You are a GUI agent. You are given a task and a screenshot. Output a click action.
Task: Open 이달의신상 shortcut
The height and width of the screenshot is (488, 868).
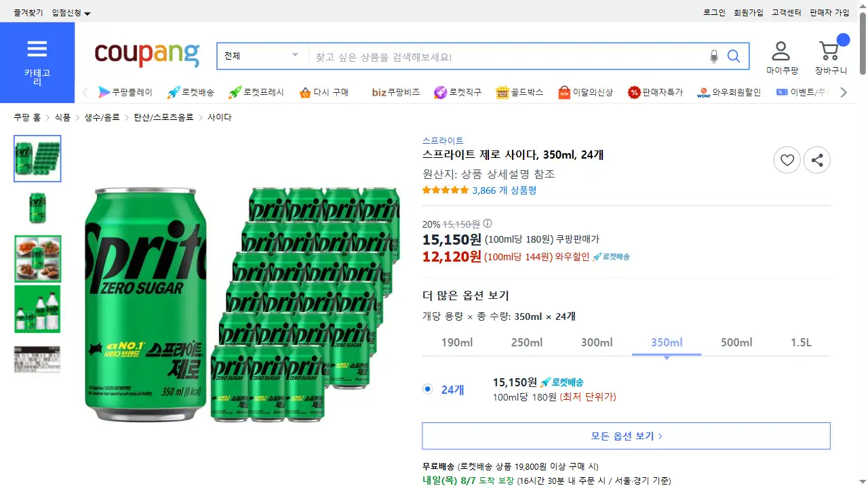585,92
